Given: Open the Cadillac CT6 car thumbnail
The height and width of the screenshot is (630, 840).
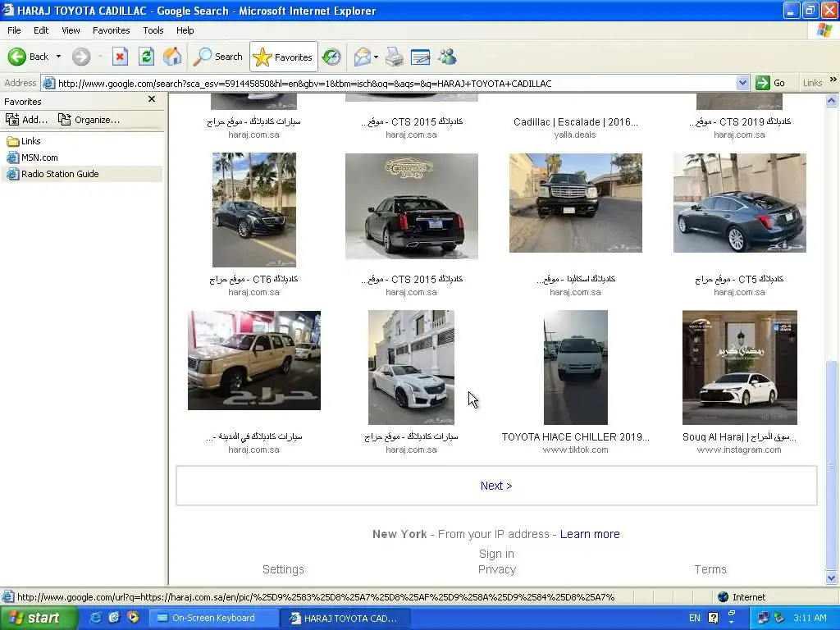Looking at the screenshot, I should click(x=254, y=210).
